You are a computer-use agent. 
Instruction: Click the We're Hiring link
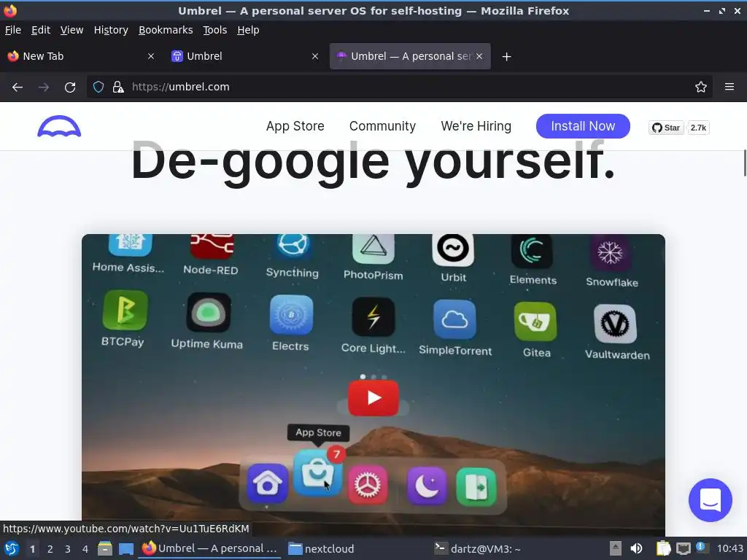coord(476,126)
